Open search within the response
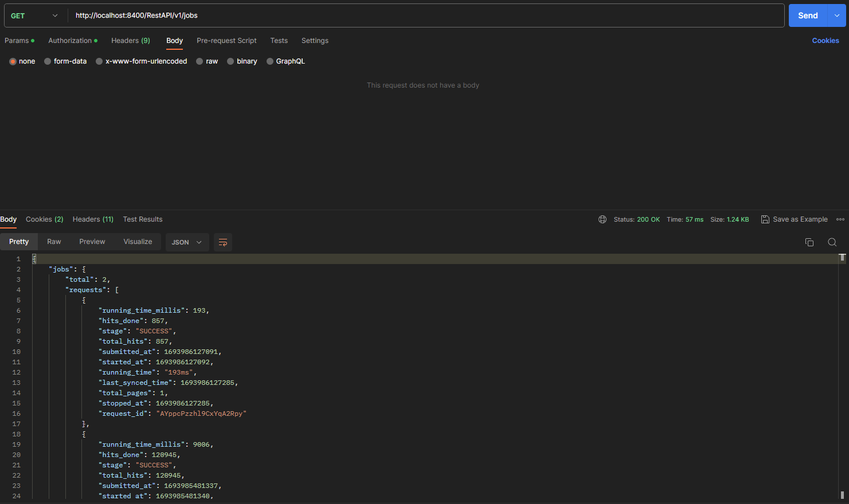This screenshot has height=504, width=849. (x=832, y=242)
